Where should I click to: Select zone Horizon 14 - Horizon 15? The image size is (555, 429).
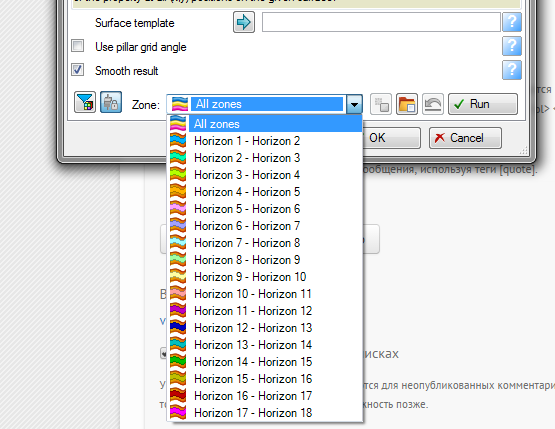pos(265,362)
